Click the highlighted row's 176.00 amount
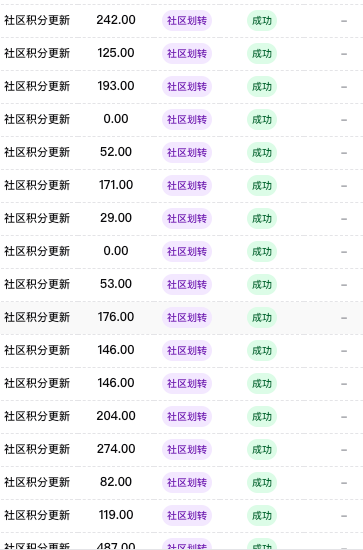This screenshot has width=363, height=550. [116, 317]
